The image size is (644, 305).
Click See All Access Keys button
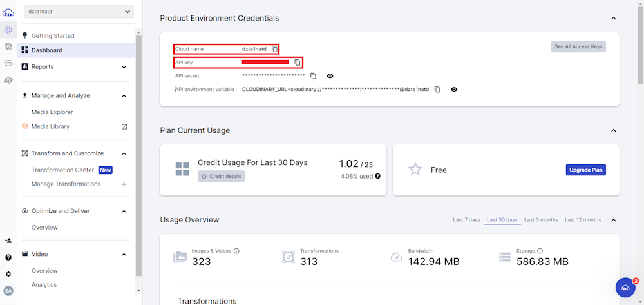[x=578, y=46]
